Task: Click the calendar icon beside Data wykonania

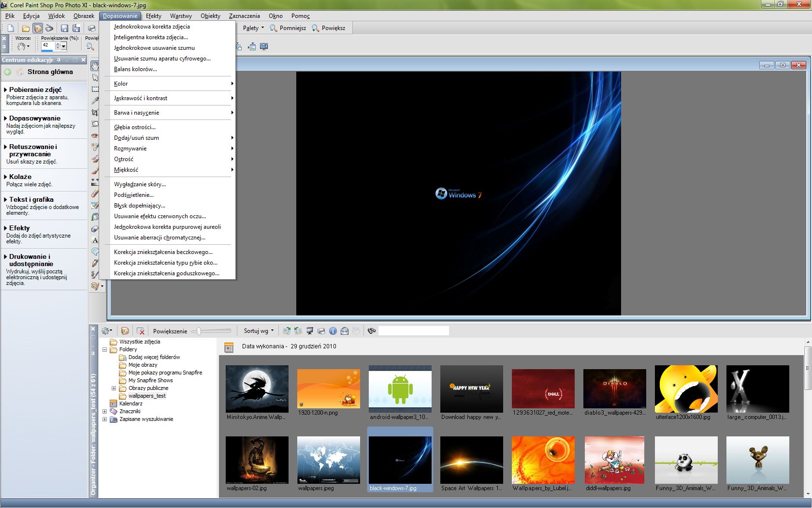Action: tap(229, 347)
